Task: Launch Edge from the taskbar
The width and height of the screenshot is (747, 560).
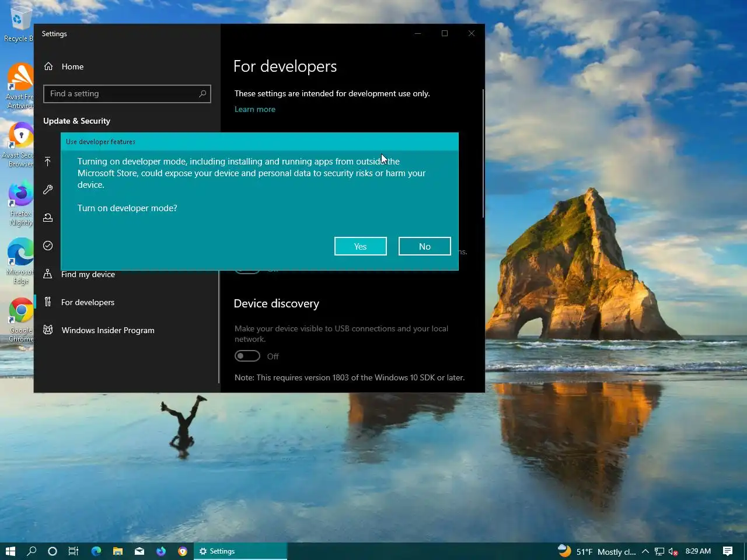Action: pos(96,551)
